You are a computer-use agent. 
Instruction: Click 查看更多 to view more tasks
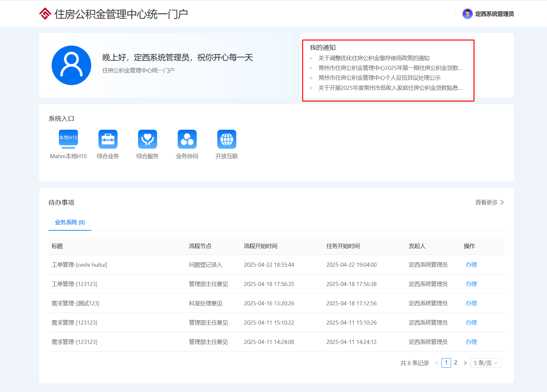(x=489, y=202)
